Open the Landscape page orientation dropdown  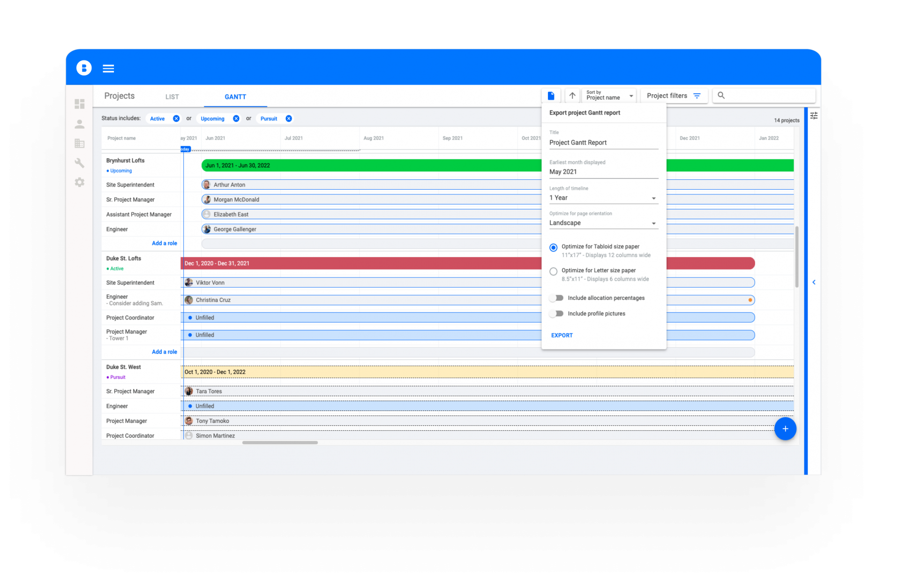653,223
